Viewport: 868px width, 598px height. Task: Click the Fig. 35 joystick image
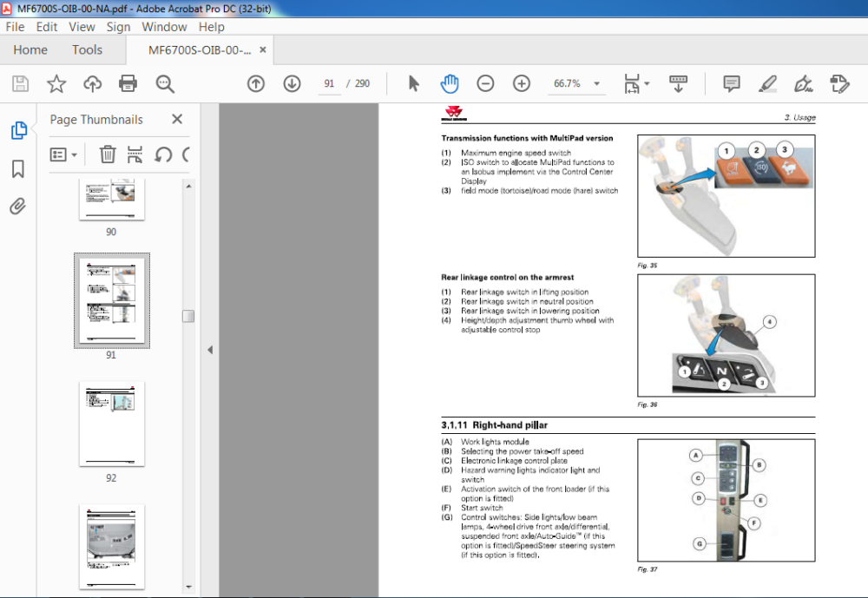(x=727, y=196)
